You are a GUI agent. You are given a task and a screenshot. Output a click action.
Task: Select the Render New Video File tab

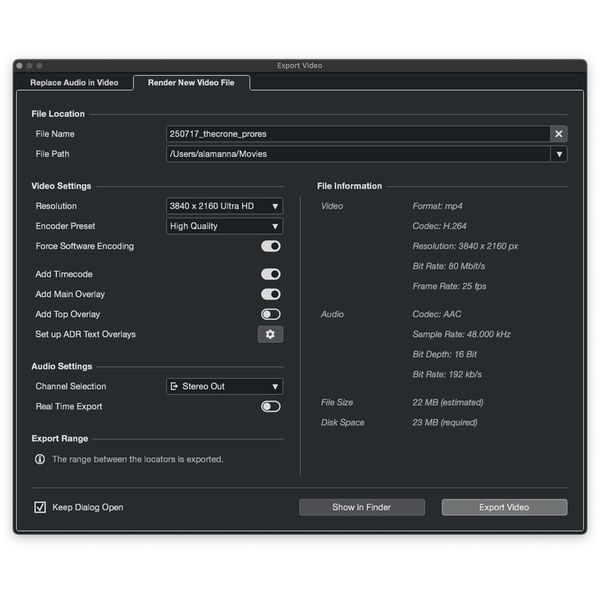(x=191, y=82)
